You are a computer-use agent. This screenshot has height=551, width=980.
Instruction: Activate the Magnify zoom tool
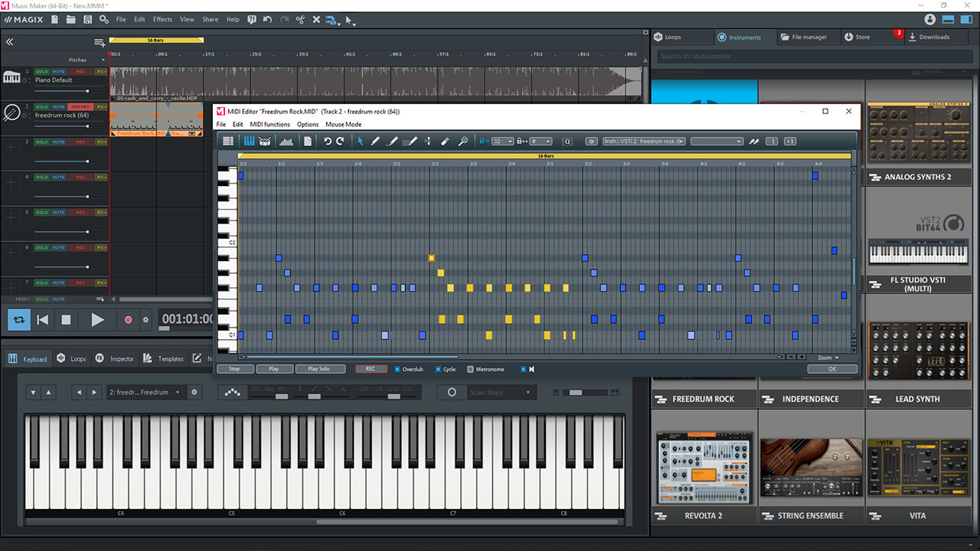tap(463, 141)
